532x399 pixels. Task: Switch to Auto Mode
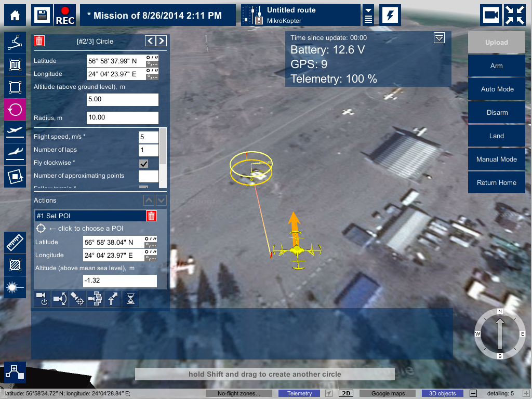pyautogui.click(x=496, y=89)
